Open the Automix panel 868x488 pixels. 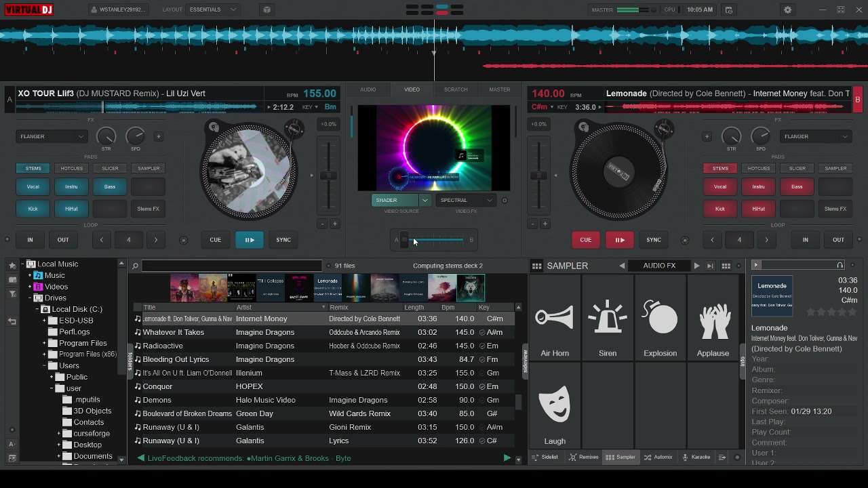658,457
